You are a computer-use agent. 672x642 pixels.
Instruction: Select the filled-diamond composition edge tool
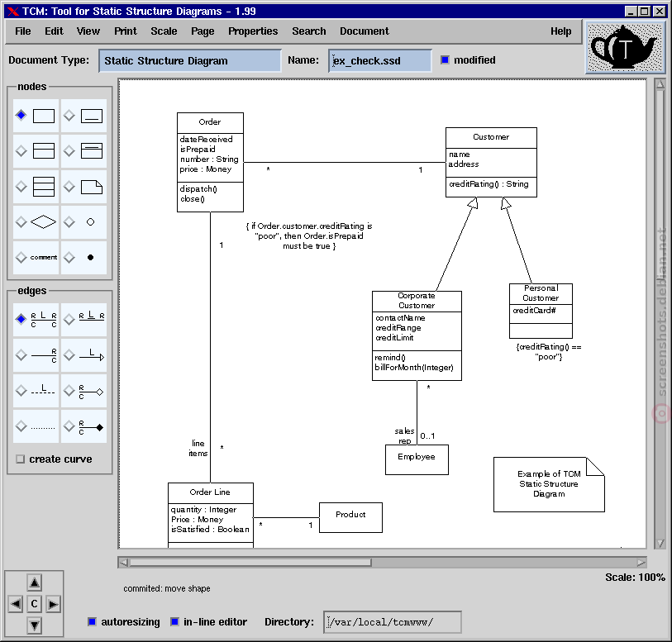84,426
